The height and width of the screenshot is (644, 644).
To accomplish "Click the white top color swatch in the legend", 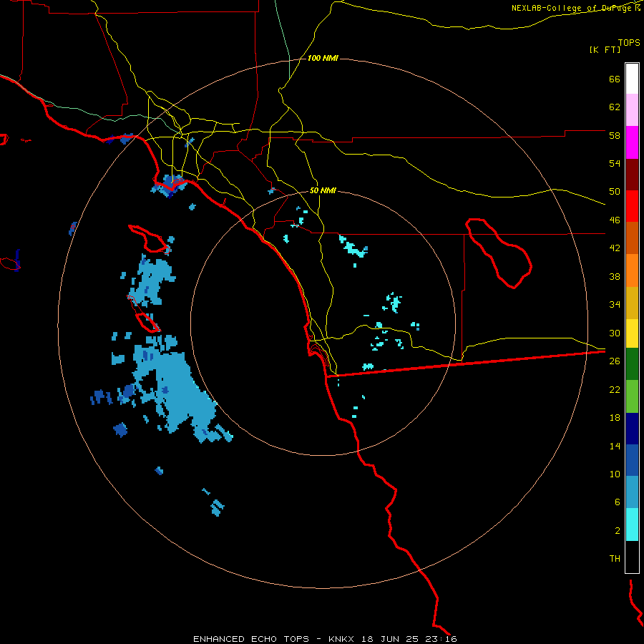I will [632, 79].
